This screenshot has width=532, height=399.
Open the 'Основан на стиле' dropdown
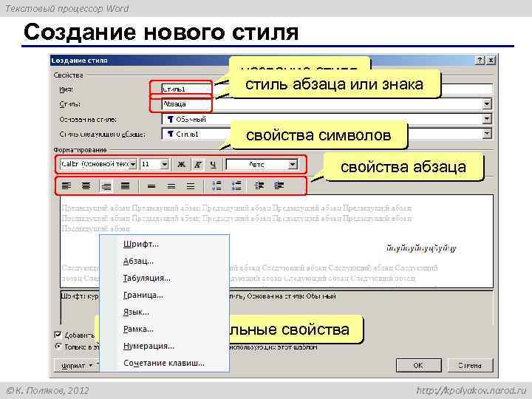click(x=487, y=119)
